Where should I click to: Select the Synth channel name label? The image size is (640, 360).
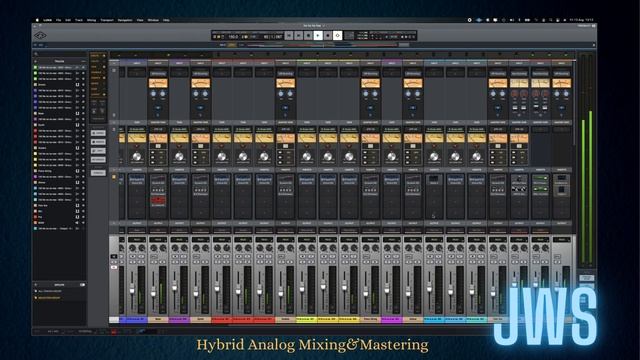tap(200, 320)
